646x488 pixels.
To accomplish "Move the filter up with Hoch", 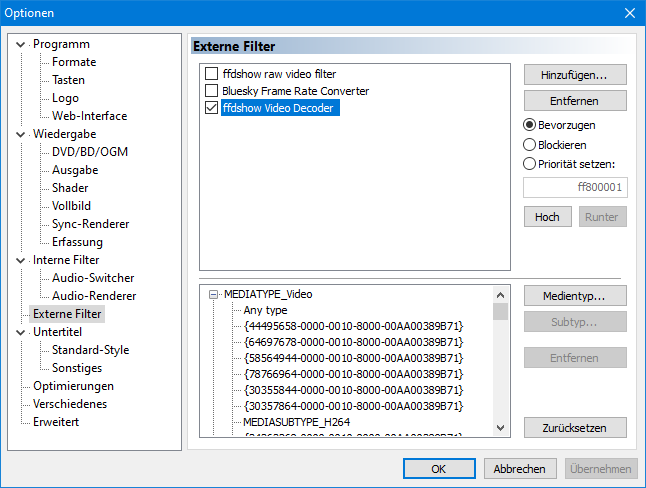I will tap(547, 217).
